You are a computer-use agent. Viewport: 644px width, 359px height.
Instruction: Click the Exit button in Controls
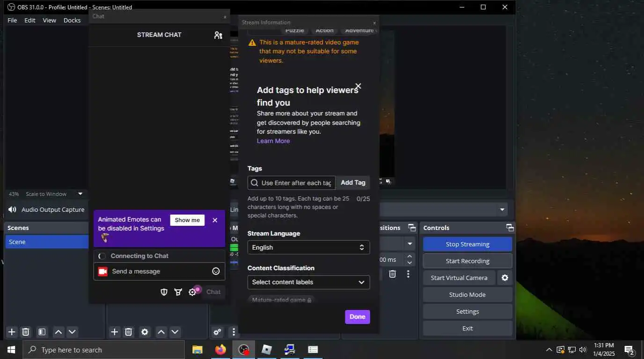pos(468,328)
